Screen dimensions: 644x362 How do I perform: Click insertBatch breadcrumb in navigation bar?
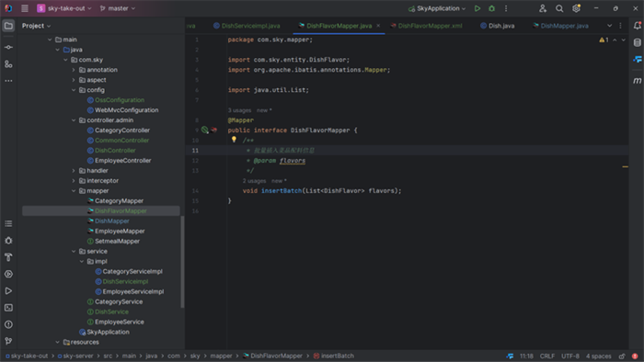333,356
